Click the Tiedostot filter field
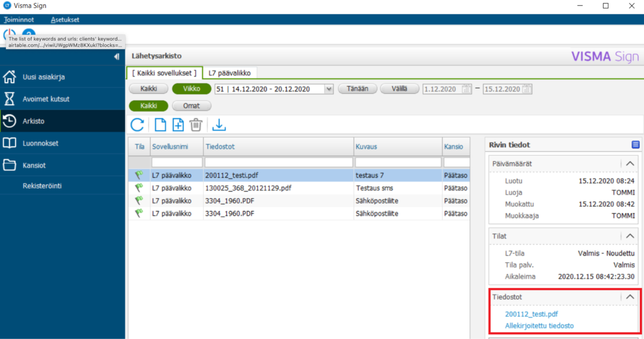The image size is (644, 339). (279, 162)
